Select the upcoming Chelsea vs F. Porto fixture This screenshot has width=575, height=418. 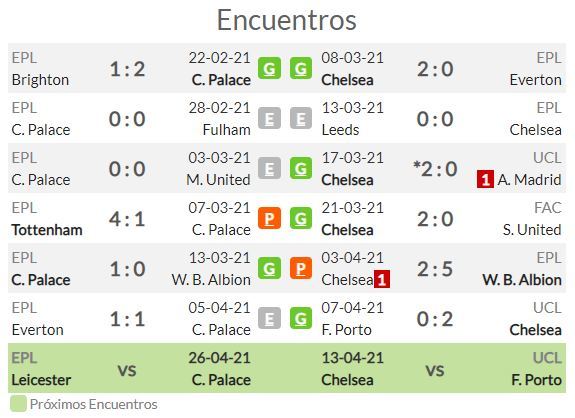tap(442, 368)
